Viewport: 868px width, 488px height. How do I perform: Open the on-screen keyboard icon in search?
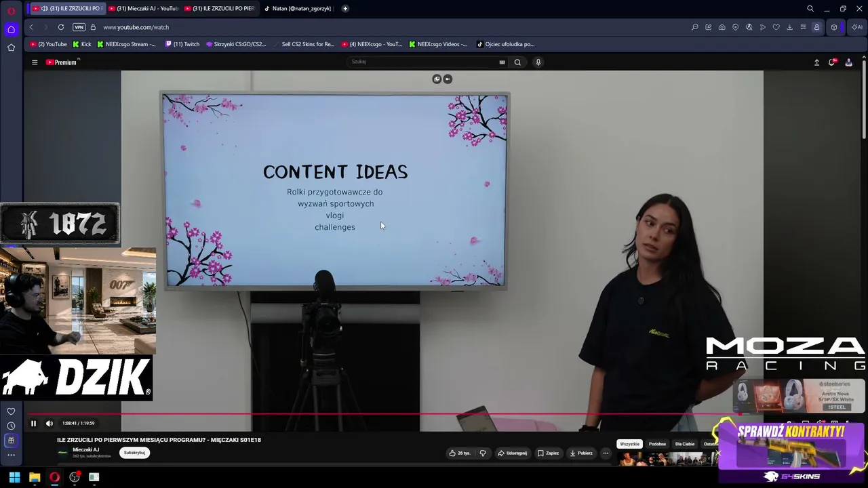[x=502, y=62]
